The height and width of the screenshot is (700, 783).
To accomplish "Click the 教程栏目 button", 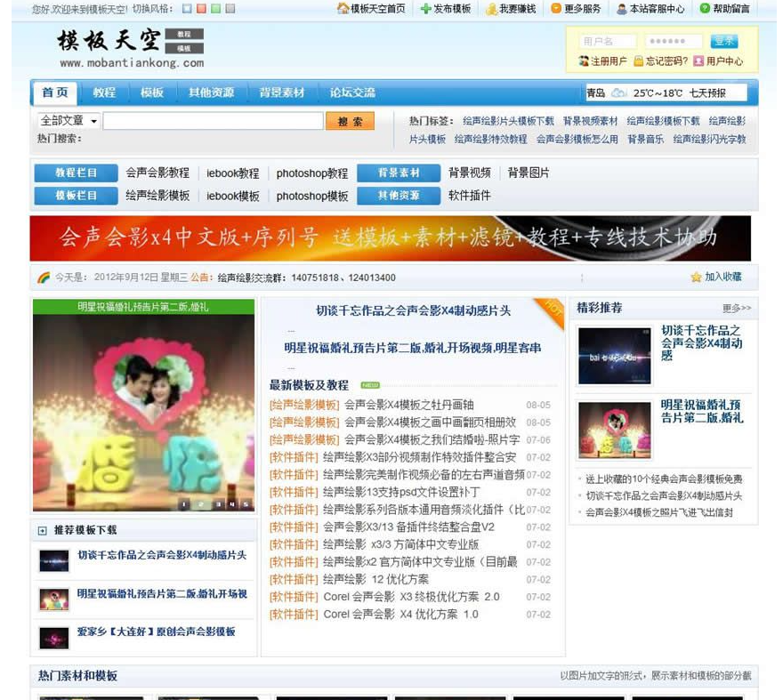I will (x=76, y=173).
